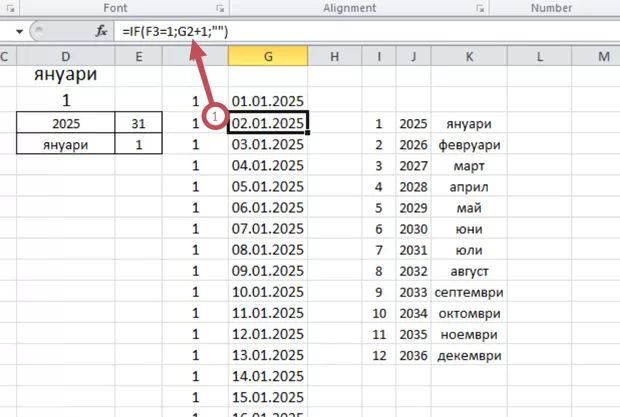Viewport: 620px width, 417px height.
Task: Select the date cell 12.01.2025
Action: click(268, 334)
